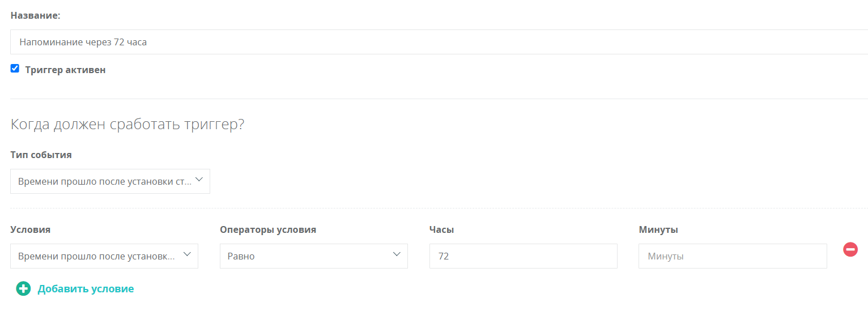Click the chevron arrow of the 'Условия' select
Image resolution: width=868 pixels, height=315 pixels.
pos(187,255)
